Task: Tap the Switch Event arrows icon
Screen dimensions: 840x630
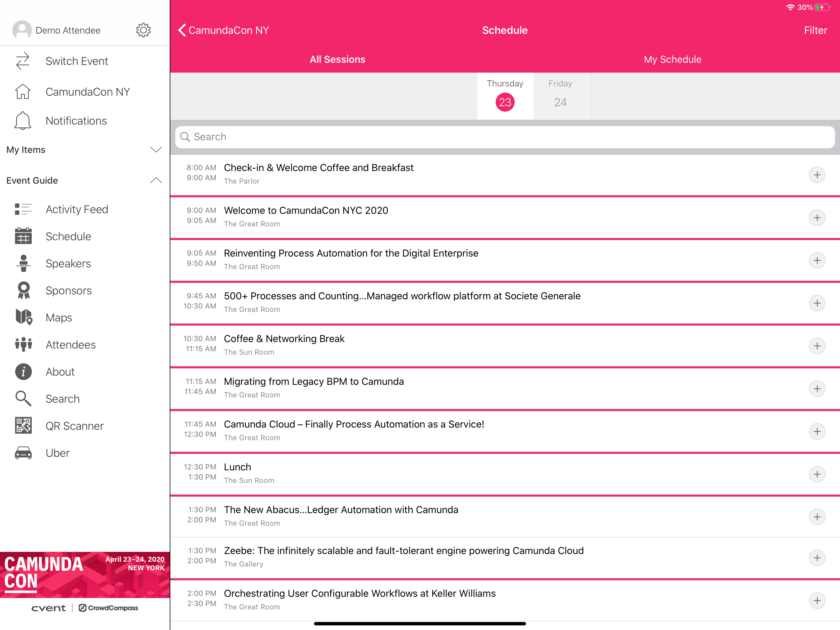Action: coord(23,61)
